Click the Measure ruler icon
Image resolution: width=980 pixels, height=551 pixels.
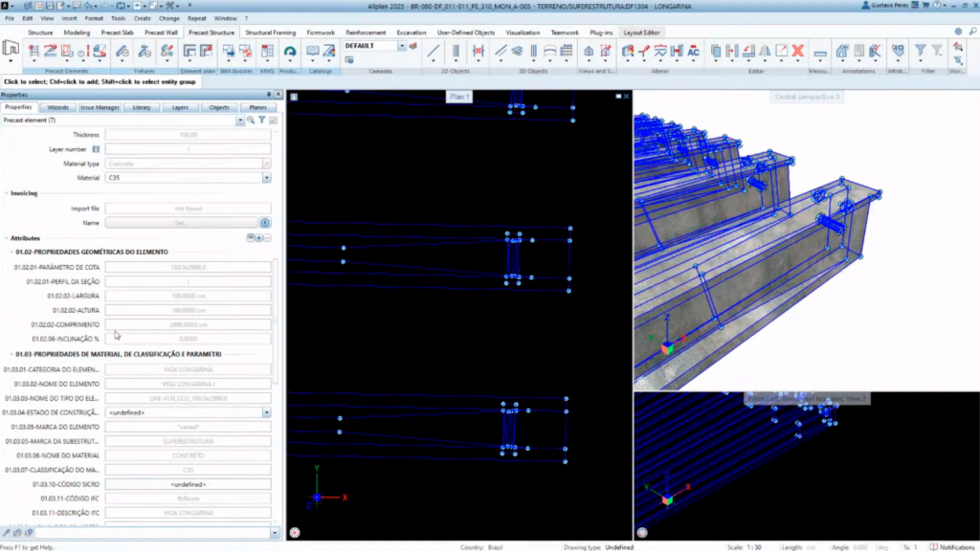[820, 53]
